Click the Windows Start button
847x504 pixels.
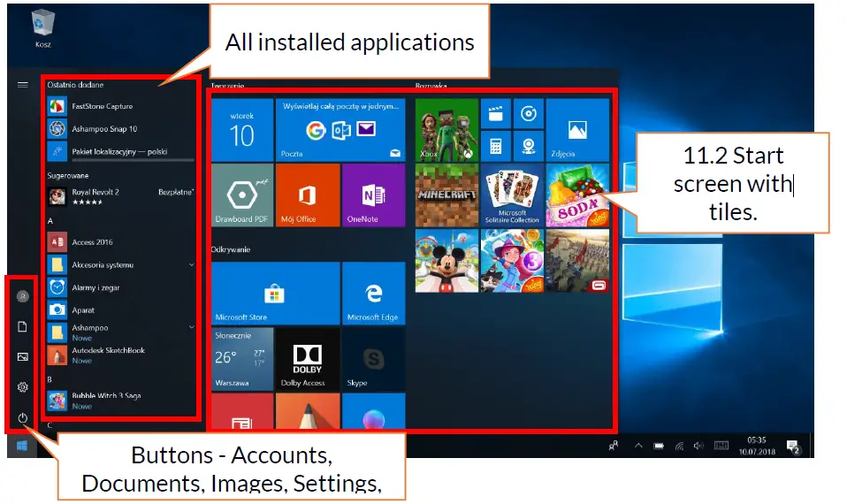click(x=22, y=446)
